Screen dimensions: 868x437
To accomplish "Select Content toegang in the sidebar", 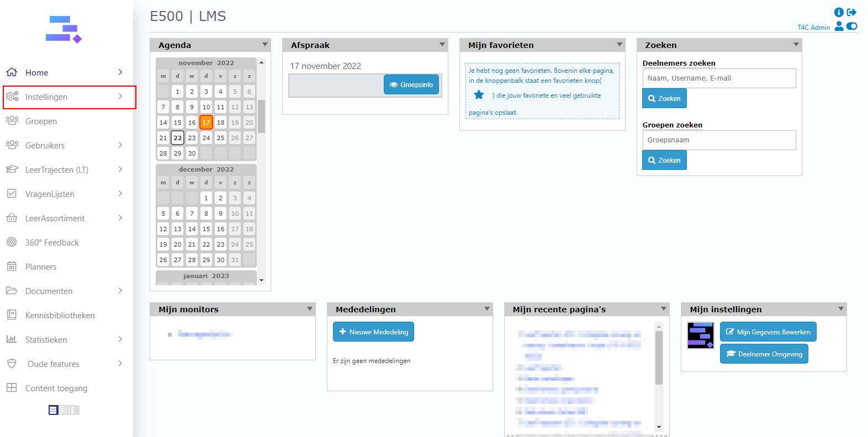I will click(x=56, y=388).
